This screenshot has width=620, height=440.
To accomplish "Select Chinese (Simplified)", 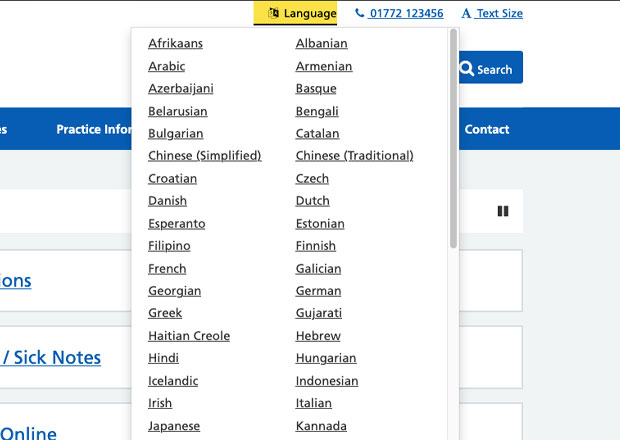I will click(204, 156).
